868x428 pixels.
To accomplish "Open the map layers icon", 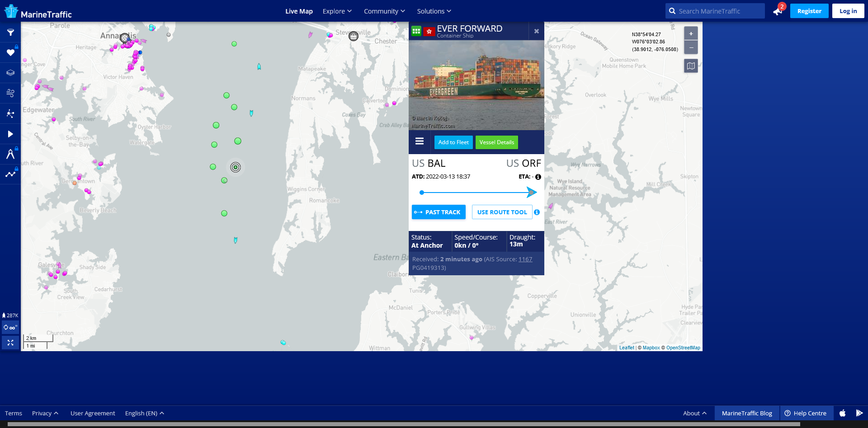I will click(x=10, y=73).
